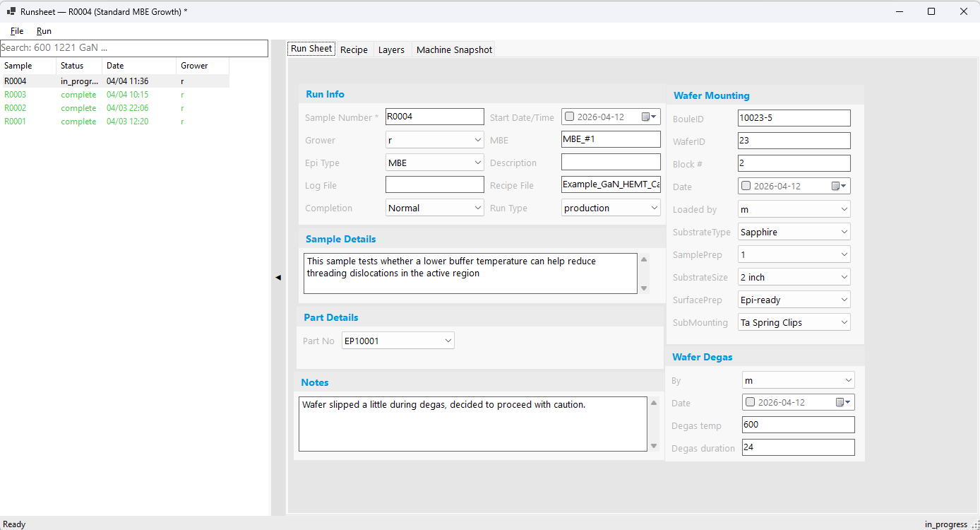Enable the Start Date/Time checkbox
Viewport: 980px width, 530px height.
tap(570, 117)
